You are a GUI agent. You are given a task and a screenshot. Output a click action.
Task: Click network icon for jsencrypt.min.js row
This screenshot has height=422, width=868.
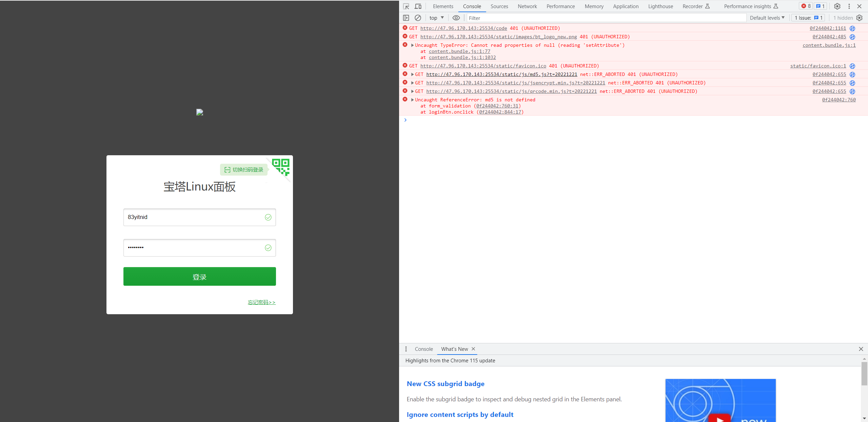click(x=852, y=83)
